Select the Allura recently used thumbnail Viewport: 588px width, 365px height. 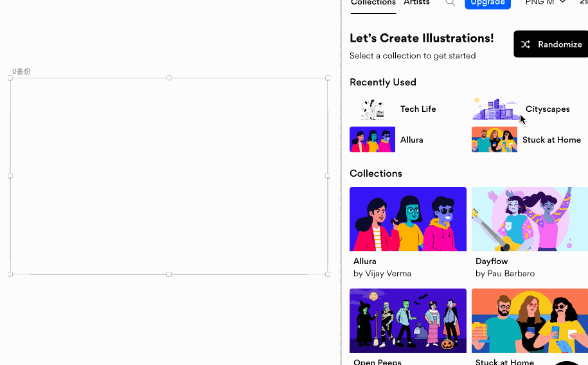click(372, 139)
